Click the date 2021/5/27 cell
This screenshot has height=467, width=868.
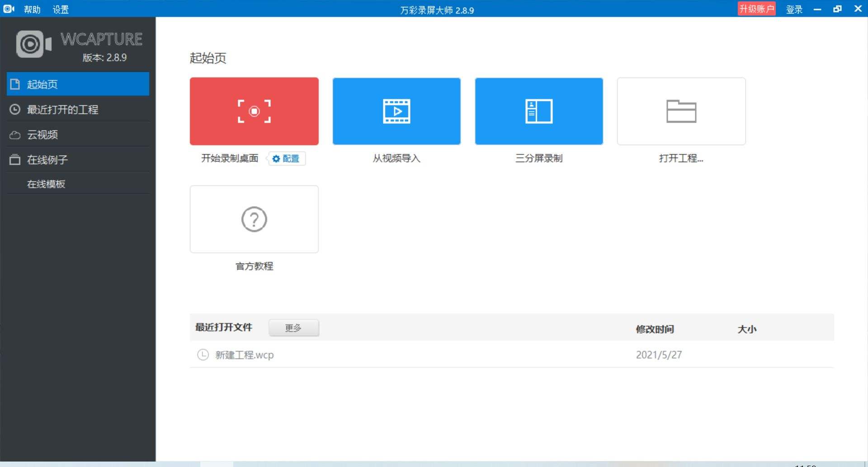[x=659, y=355]
